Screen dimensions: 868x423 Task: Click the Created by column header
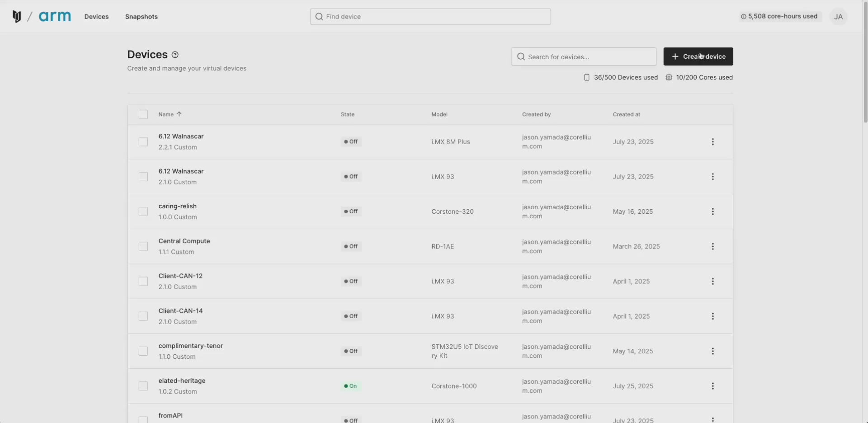[536, 114]
